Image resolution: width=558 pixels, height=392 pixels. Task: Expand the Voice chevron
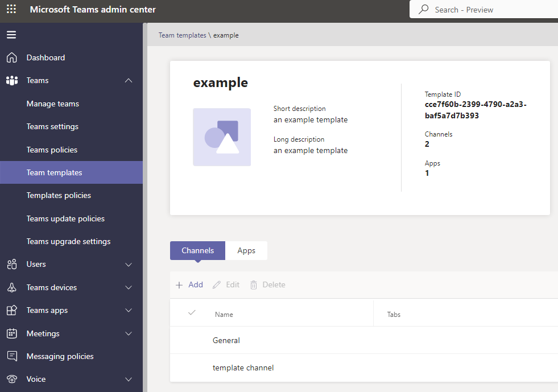tap(129, 379)
